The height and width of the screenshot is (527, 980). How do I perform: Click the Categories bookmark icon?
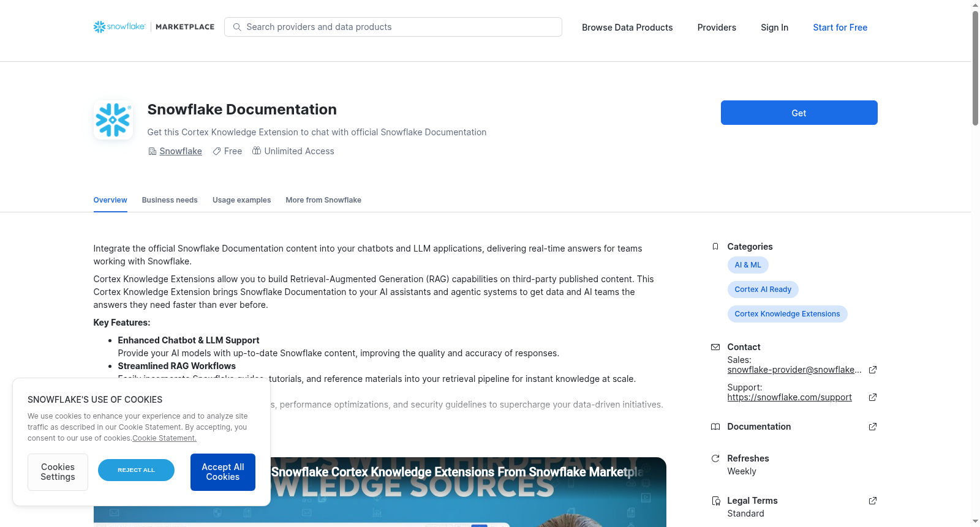point(715,247)
